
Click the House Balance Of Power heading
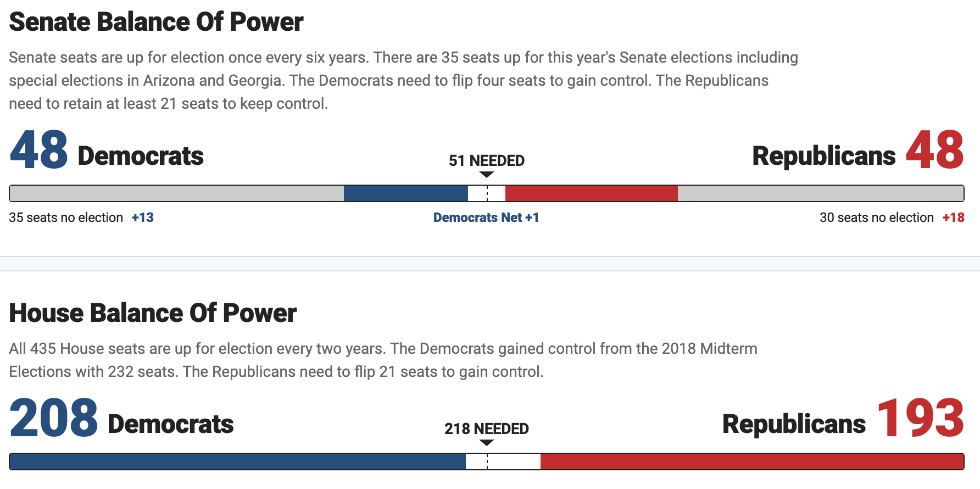(x=153, y=313)
